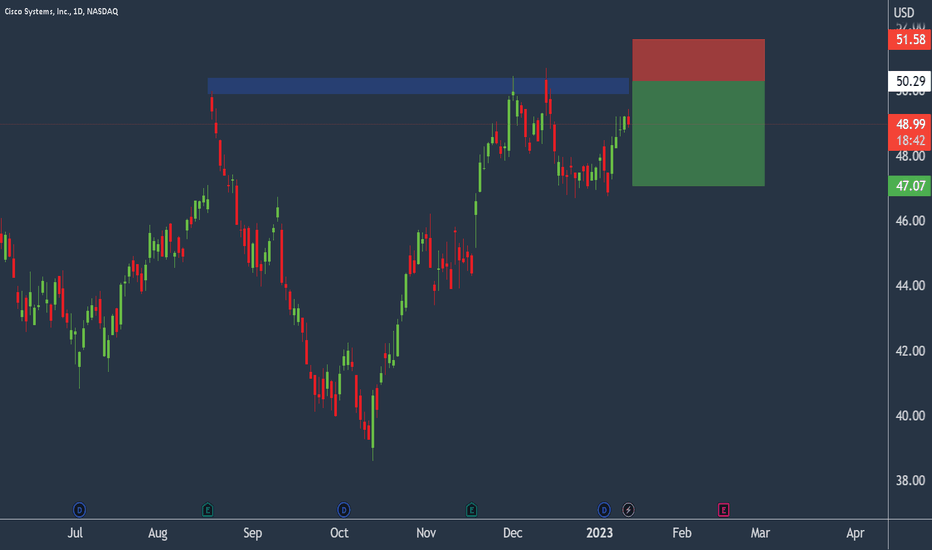Click the 40.00 price scale label
The width and height of the screenshot is (932, 550).
[910, 416]
